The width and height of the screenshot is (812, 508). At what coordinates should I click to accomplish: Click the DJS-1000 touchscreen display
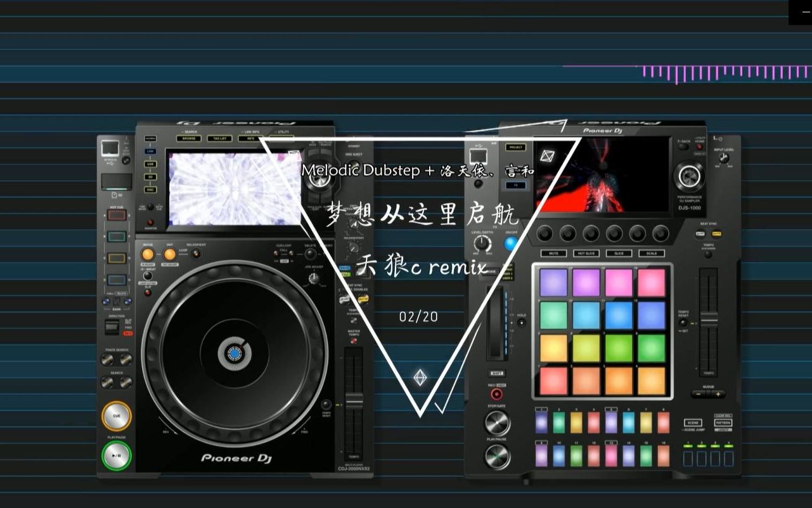[x=602, y=174]
